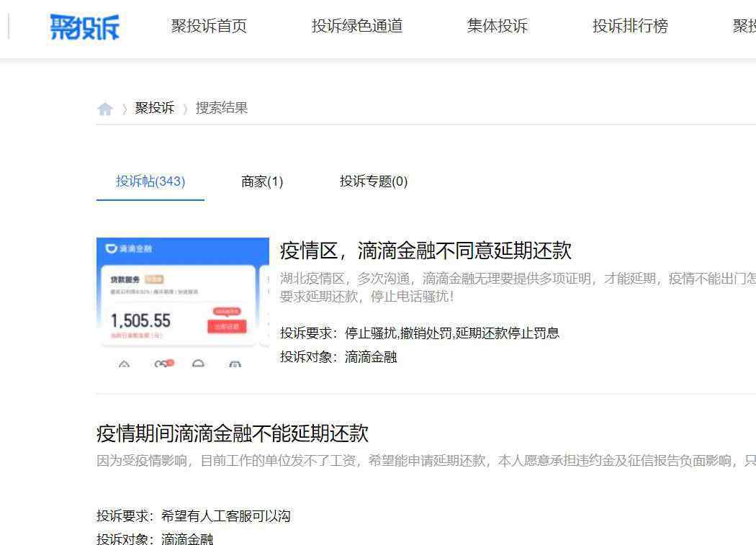Click 投诉要求：希望有人工客服可以沟 line
Viewport: 756px width, 545px height.
(194, 516)
